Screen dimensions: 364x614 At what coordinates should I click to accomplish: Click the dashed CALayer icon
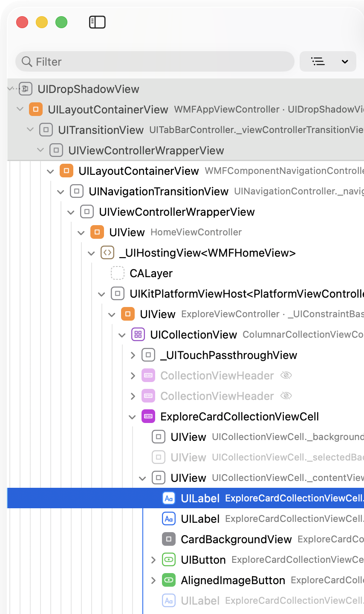point(118,273)
